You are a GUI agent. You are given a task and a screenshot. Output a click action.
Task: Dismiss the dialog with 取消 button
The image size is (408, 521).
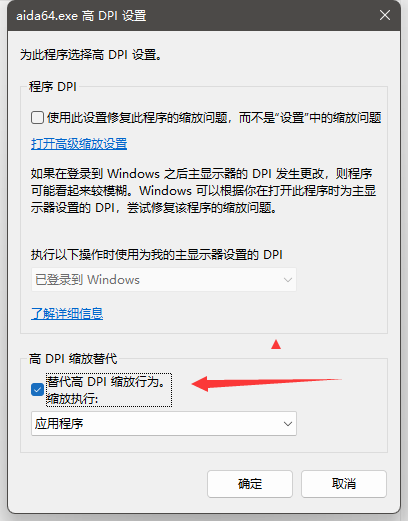(344, 484)
